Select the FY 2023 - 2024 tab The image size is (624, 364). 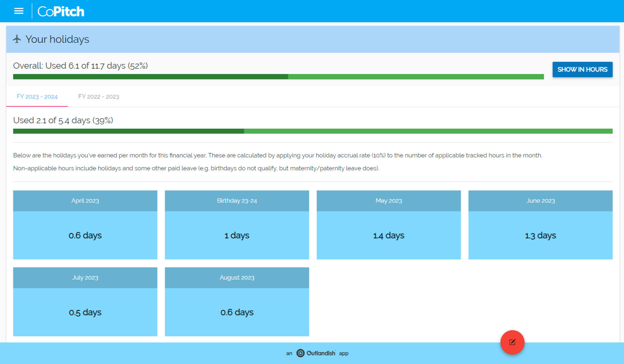37,96
